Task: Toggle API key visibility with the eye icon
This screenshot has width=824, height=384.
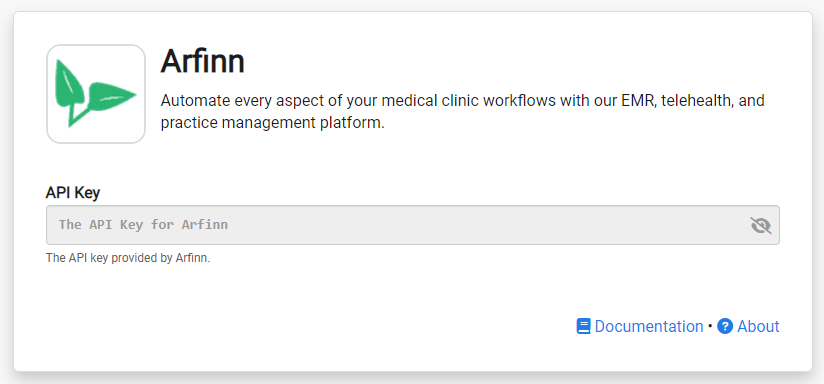Action: pyautogui.click(x=760, y=225)
